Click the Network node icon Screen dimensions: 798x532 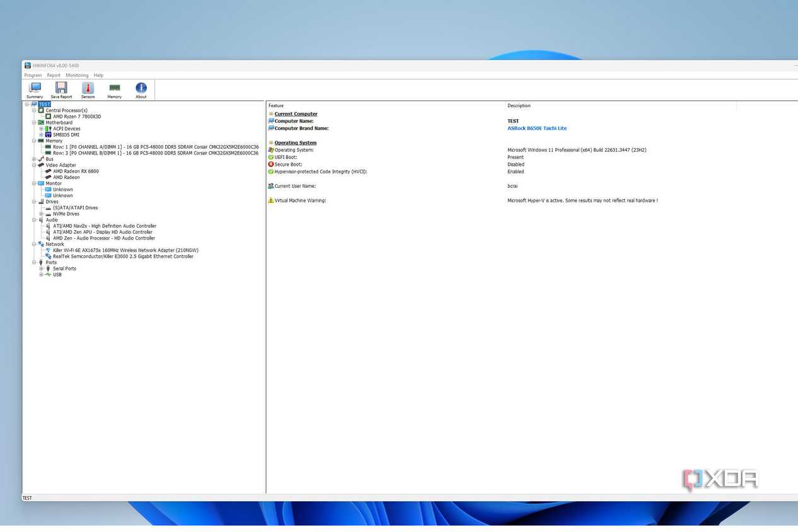41,244
